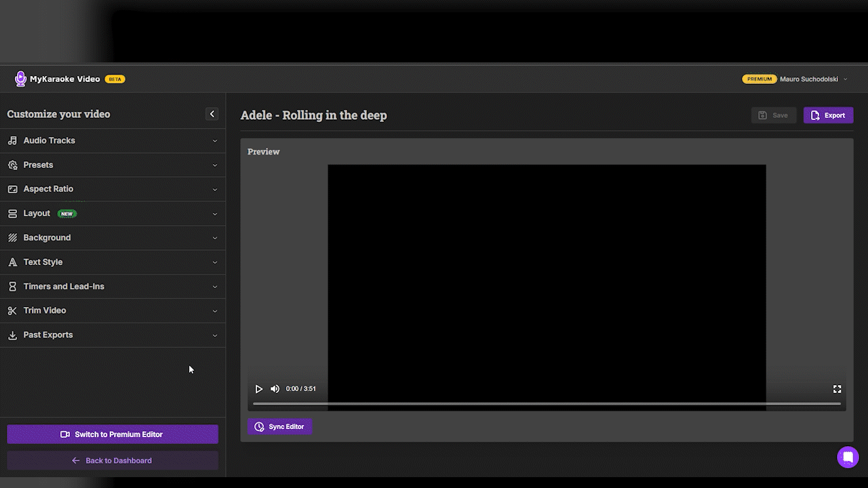Open the Audio Tracks menu item
Viewport: 868px width, 488px height.
click(x=113, y=140)
